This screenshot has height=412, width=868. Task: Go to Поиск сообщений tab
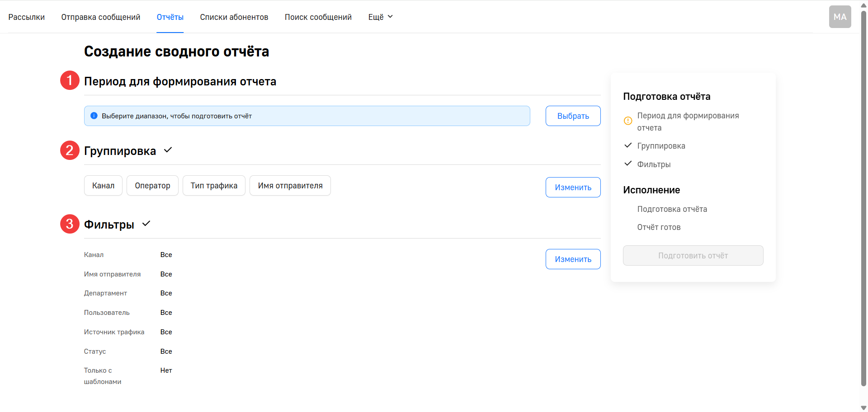(318, 17)
